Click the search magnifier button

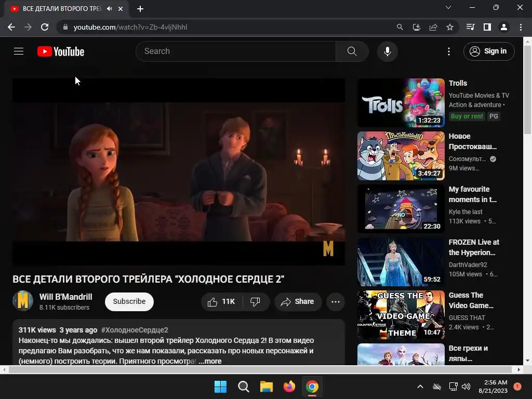tap(352, 51)
